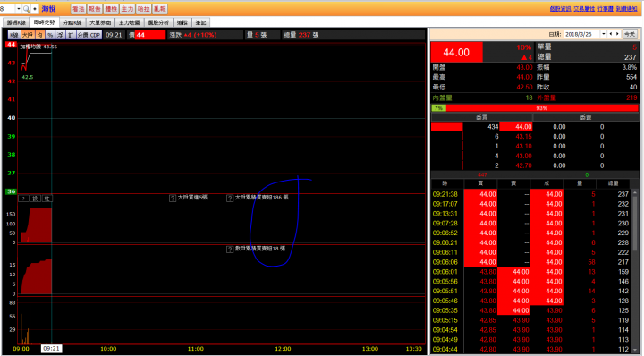The image size is (644, 356).
Task: Click the red price 44 field in chart header
Action: point(150,35)
